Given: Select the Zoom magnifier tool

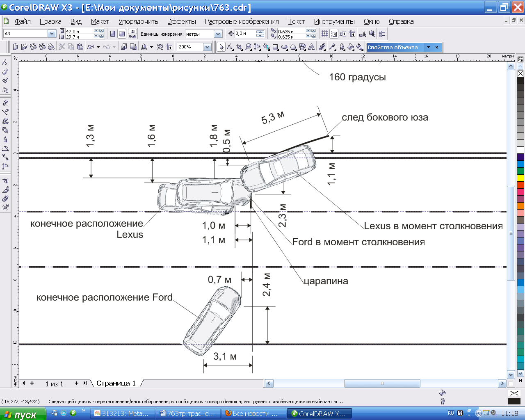Looking at the screenshot, I should 248,47.
